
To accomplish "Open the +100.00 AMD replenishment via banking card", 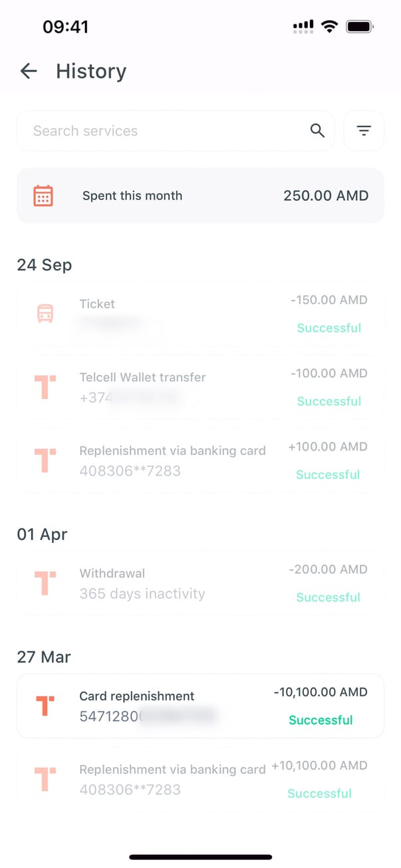I will pyautogui.click(x=200, y=460).
